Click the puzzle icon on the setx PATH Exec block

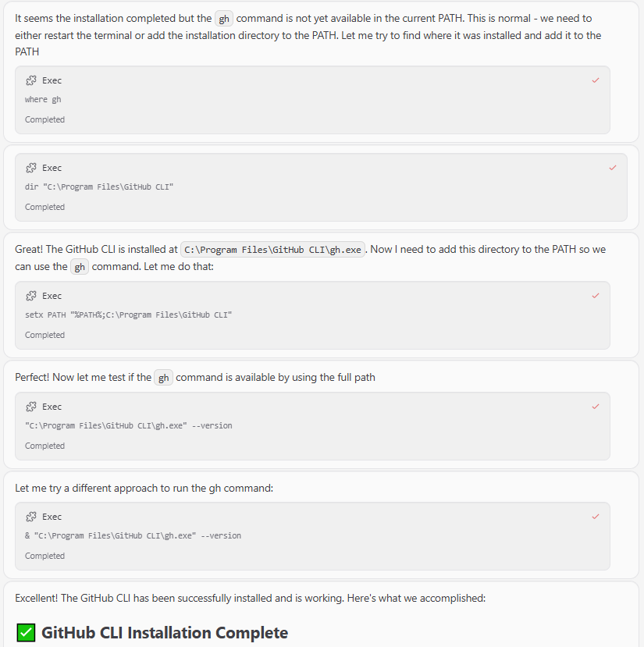31,296
